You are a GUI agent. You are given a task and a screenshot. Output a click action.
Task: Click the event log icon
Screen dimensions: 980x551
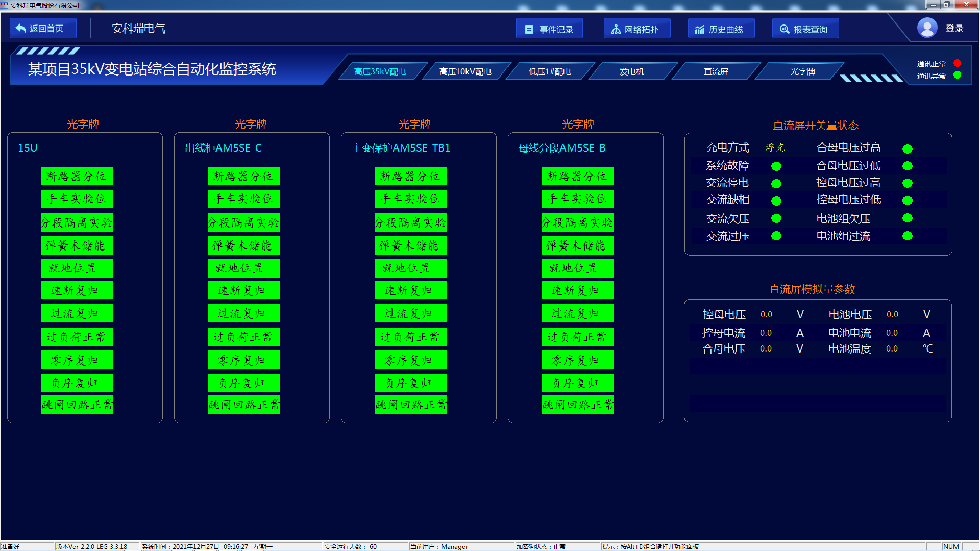point(529,30)
